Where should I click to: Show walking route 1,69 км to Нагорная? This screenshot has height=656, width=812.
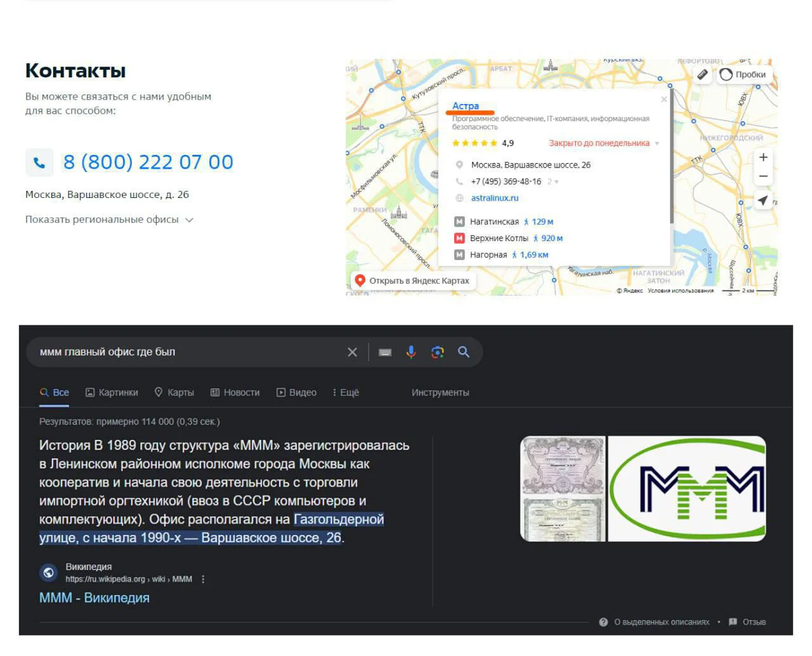(x=530, y=254)
